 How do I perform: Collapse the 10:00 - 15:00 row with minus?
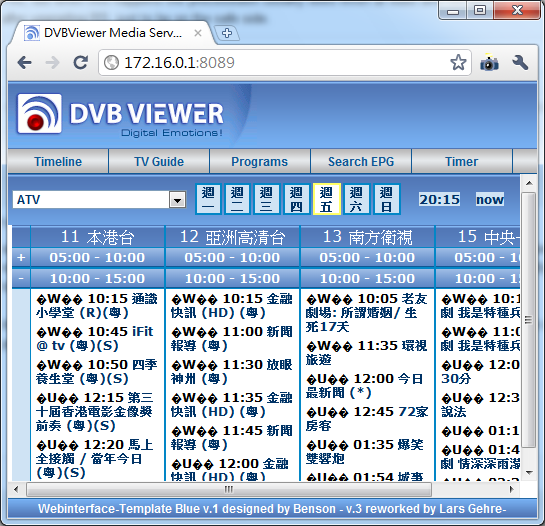pyautogui.click(x=21, y=278)
